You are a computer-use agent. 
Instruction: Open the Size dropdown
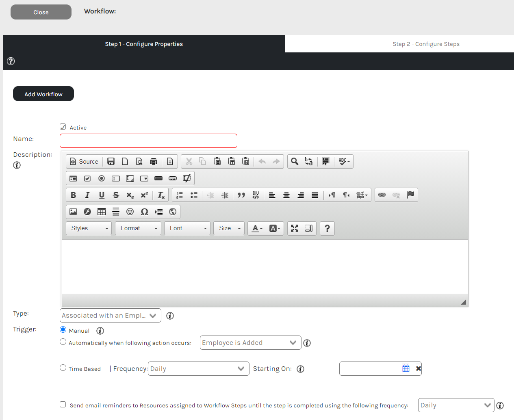point(229,228)
